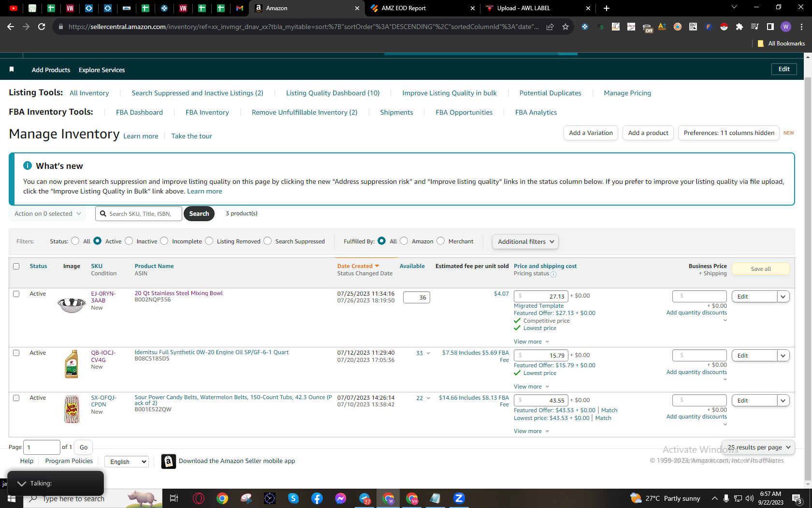Open Windows Task View

point(174,498)
